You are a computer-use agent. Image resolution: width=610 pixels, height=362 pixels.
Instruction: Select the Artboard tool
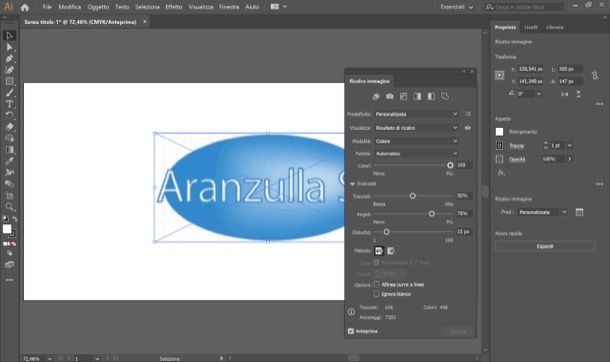(9, 195)
